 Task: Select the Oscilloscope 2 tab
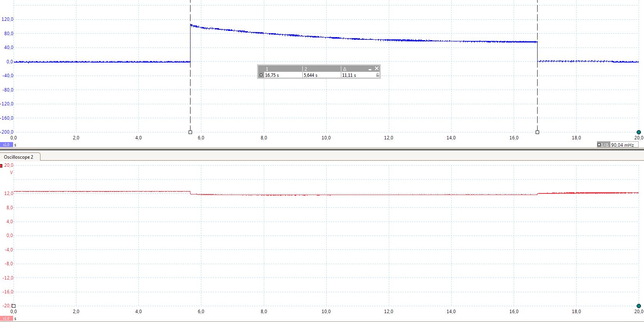pyautogui.click(x=19, y=157)
